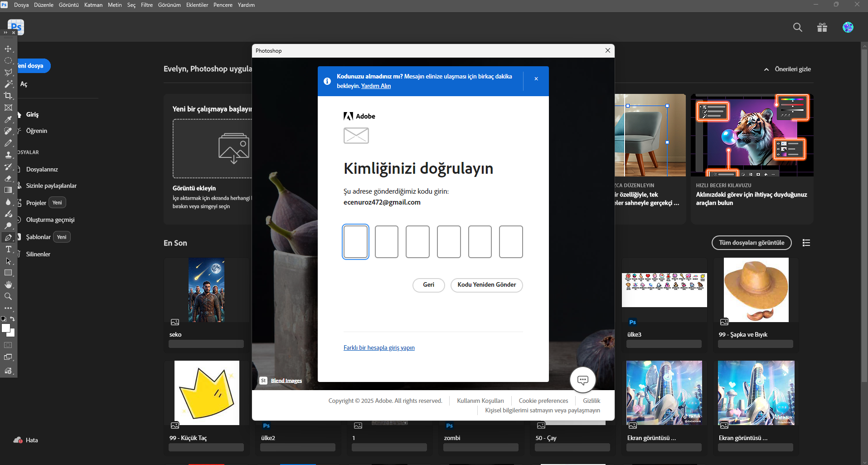Set the foreground color swatch
The height and width of the screenshot is (465, 868).
[x=5, y=328]
